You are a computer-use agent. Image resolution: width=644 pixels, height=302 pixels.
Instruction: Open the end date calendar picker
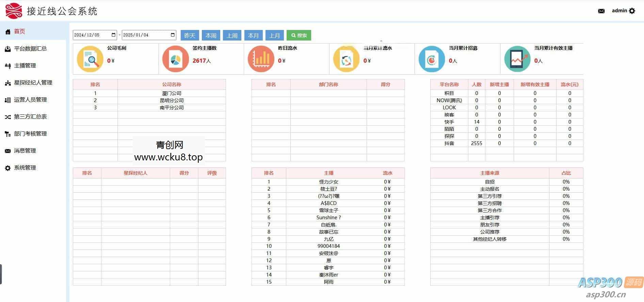tap(173, 35)
